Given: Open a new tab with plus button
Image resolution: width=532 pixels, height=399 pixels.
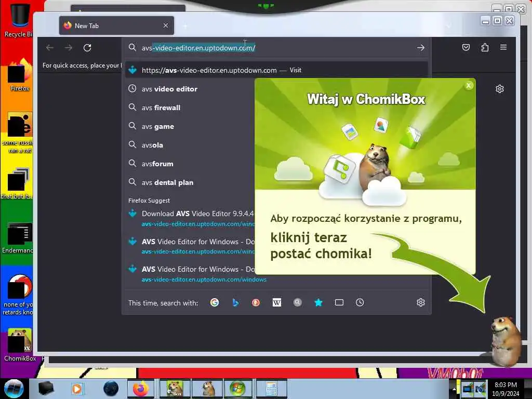Looking at the screenshot, I should (185, 26).
